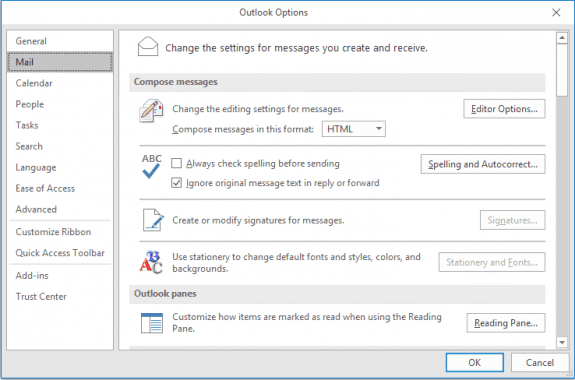Image resolution: width=575 pixels, height=380 pixels.
Task: Click the Editor Options button
Action: [x=504, y=109]
